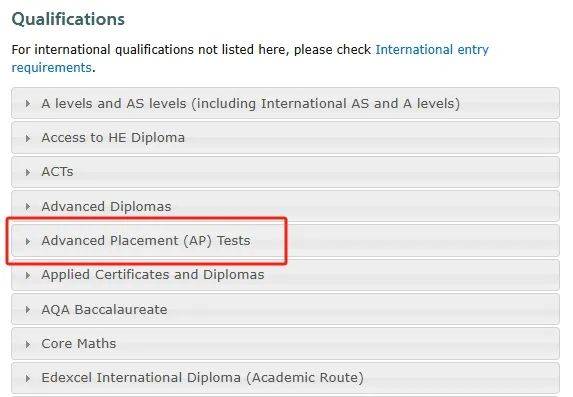Image resolution: width=573 pixels, height=397 pixels.
Task: Expand the A levels and AS levels section
Action: [285, 103]
